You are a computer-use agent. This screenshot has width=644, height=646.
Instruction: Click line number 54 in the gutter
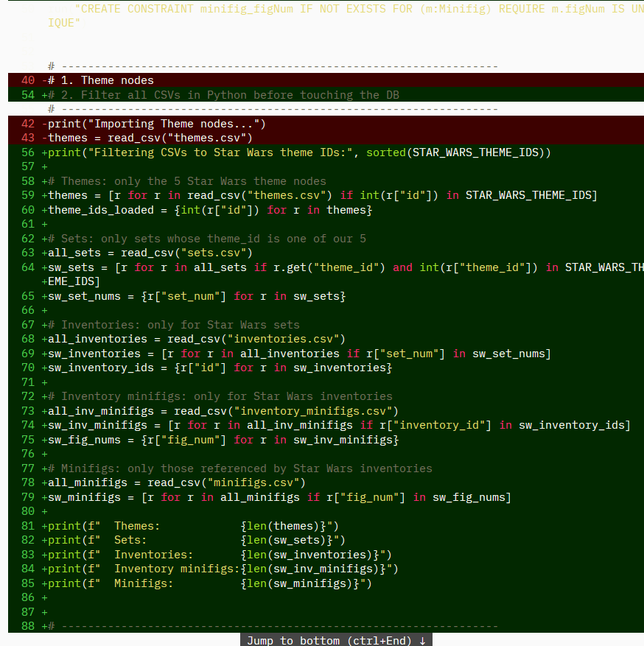click(28, 95)
